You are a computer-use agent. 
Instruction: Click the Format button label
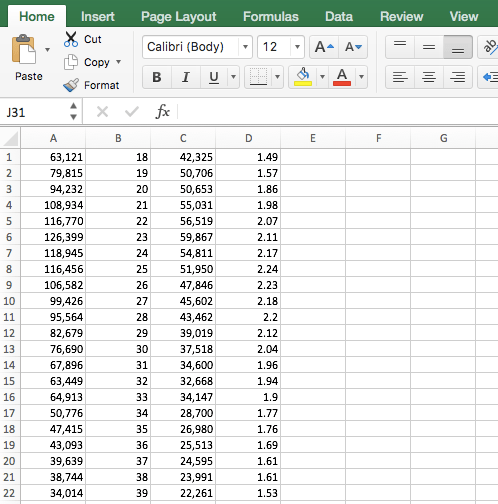point(101,85)
